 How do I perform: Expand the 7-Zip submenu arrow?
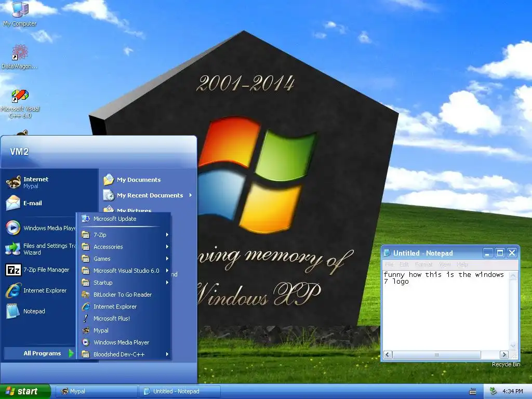(167, 235)
